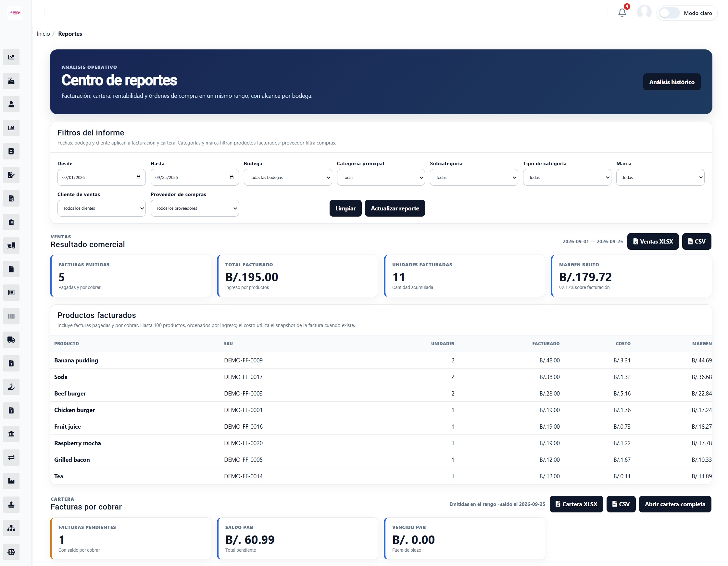This screenshot has height=566, width=728.
Task: Open the line chart dashboard sidebar icon
Action: coord(11,57)
